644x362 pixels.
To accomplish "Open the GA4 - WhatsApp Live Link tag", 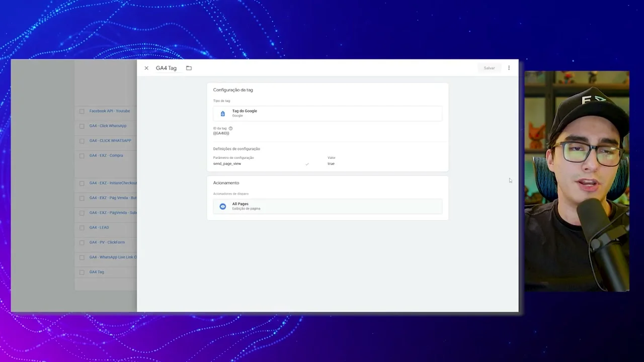I will point(113,257).
